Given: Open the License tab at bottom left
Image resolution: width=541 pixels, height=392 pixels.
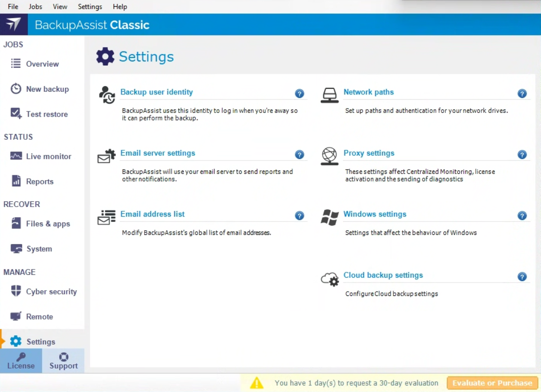Looking at the screenshot, I should click(21, 361).
